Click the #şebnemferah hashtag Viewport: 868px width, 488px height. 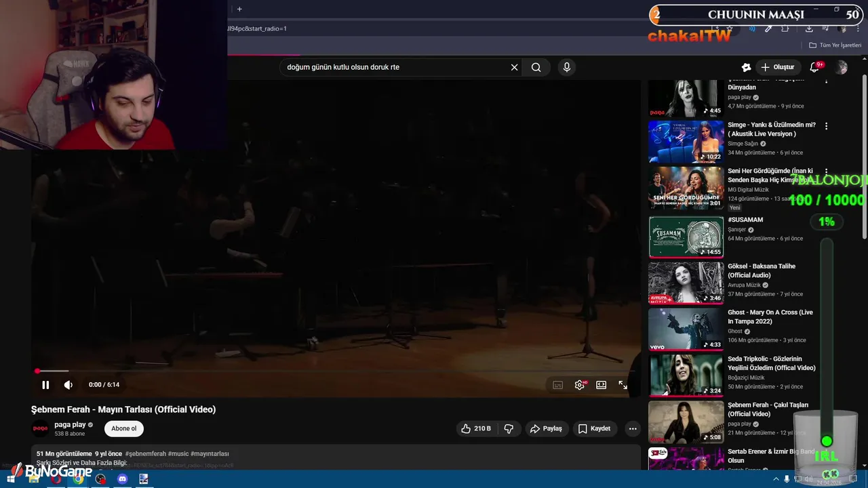tap(144, 453)
